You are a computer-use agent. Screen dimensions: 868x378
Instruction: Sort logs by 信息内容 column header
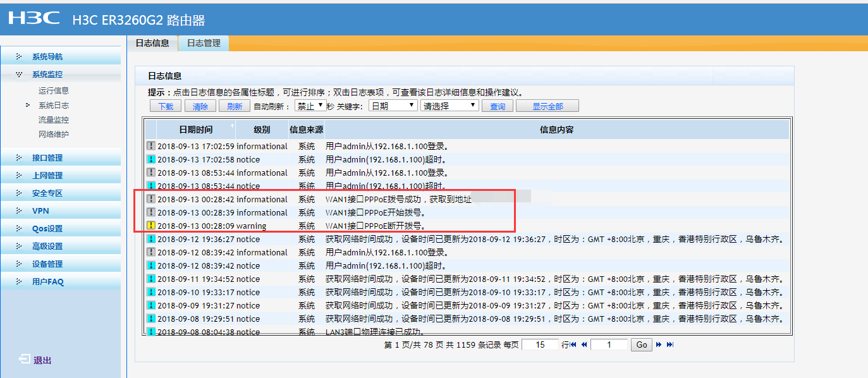click(x=557, y=130)
